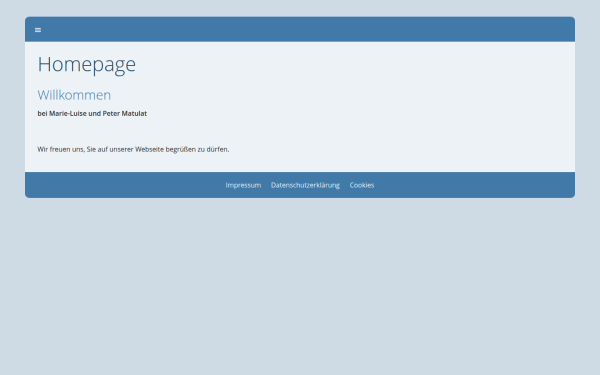600x375 pixels.
Task: Open the Impressum footer link
Action: (243, 185)
